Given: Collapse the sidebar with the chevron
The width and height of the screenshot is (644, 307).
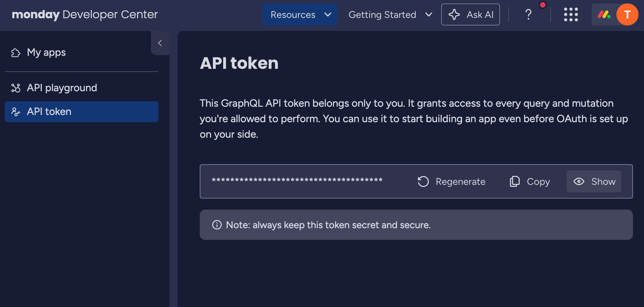Looking at the screenshot, I should pyautogui.click(x=160, y=43).
